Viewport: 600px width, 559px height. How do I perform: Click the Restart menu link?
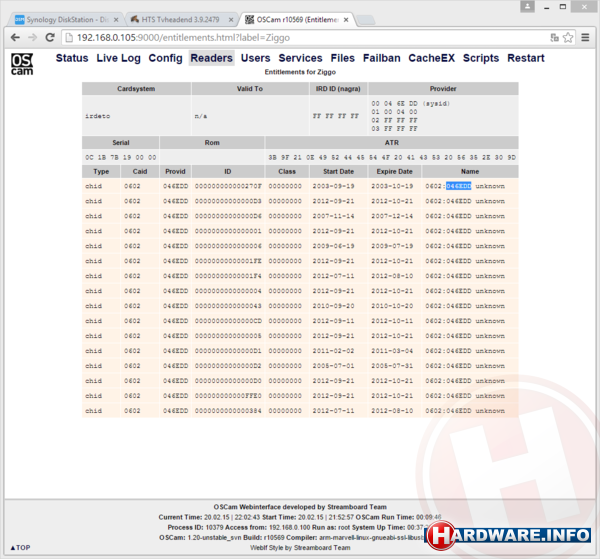coord(526,58)
